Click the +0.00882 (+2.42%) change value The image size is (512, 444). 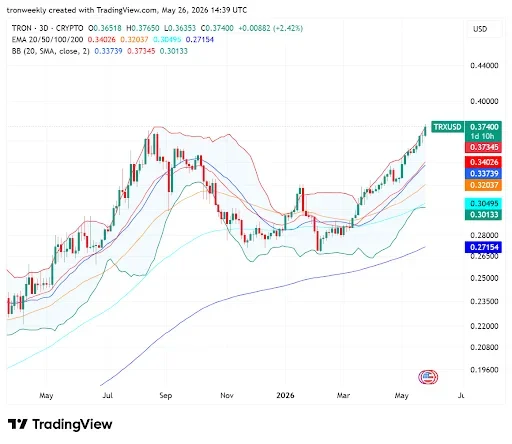coord(270,28)
